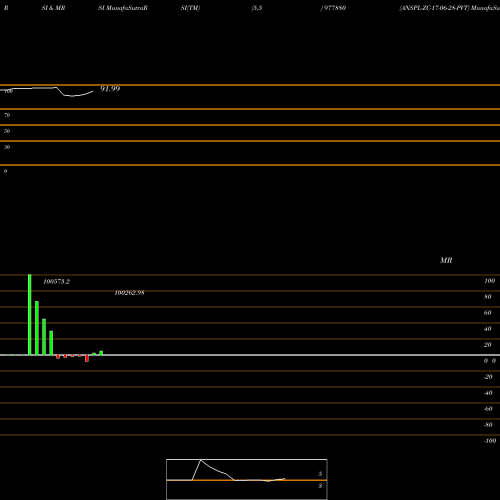Select the tallest green histogram bar
The height and width of the screenshot is (500, 500).
click(30, 315)
